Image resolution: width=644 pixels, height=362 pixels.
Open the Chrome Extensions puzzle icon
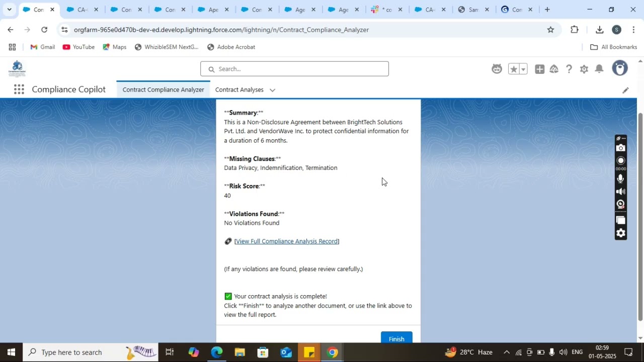click(575, 30)
